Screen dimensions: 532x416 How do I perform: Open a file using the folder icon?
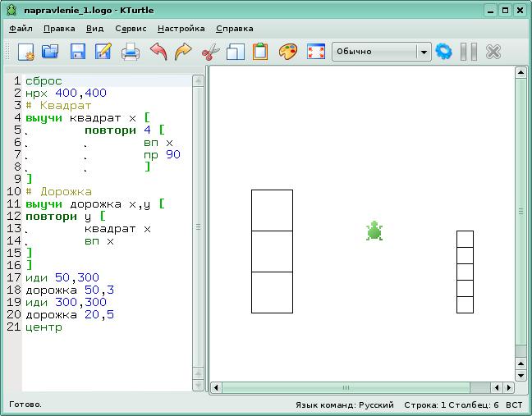pyautogui.click(x=51, y=52)
